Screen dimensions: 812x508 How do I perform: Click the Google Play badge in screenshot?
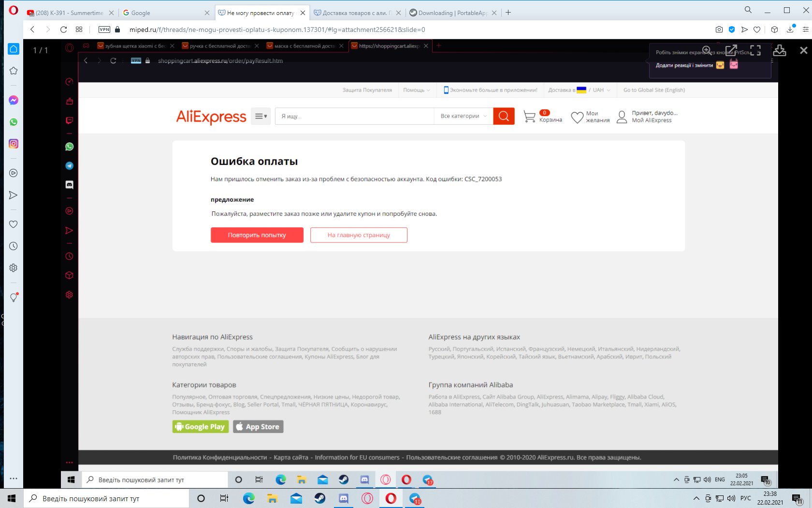tap(201, 427)
